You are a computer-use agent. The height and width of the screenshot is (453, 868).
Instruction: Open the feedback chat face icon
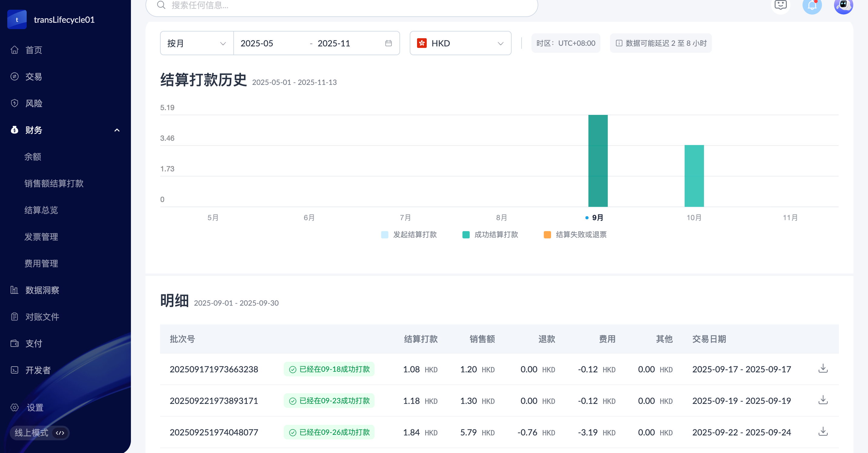click(x=780, y=5)
